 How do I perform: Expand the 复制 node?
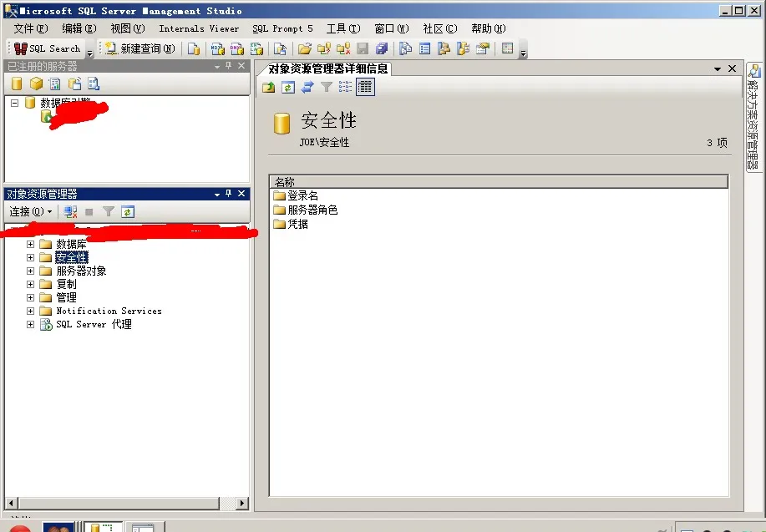coord(30,284)
